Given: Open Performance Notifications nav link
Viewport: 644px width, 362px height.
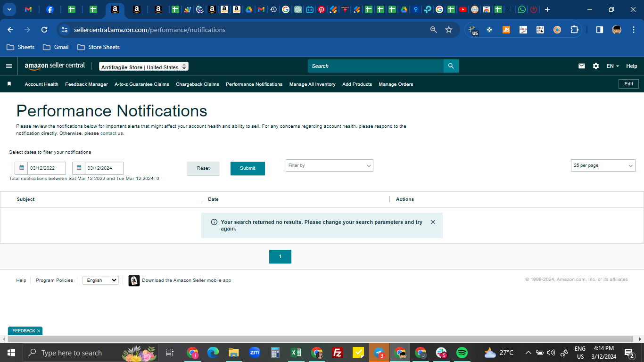Looking at the screenshot, I should pyautogui.click(x=254, y=84).
